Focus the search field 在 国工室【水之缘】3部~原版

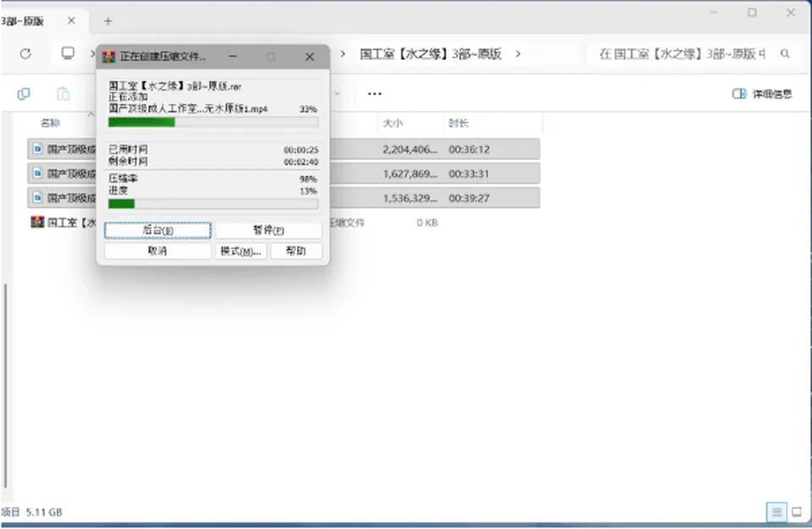pyautogui.click(x=682, y=54)
